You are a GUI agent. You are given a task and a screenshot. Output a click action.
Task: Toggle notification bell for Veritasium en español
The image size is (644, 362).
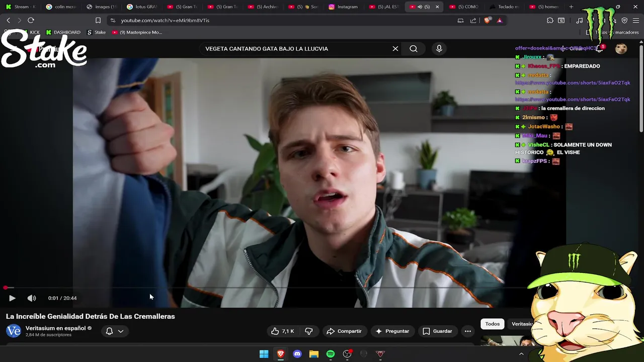(109, 331)
